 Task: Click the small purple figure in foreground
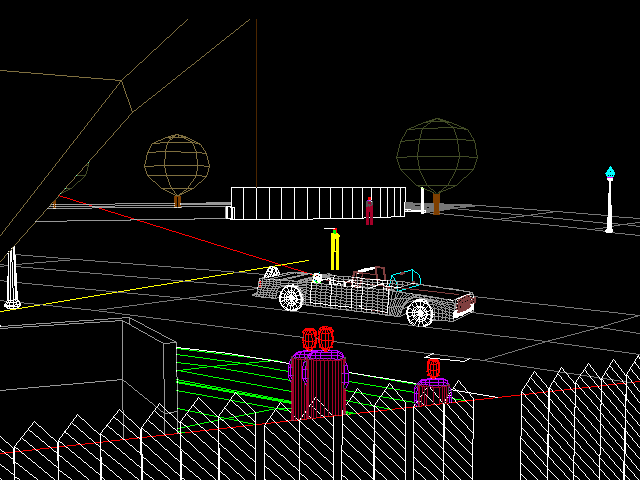pos(433,384)
